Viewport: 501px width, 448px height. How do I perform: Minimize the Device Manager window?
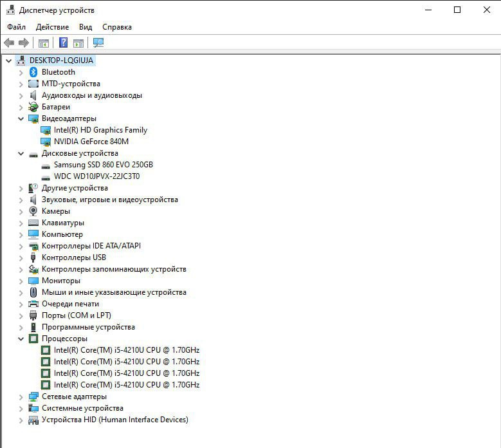(428, 10)
